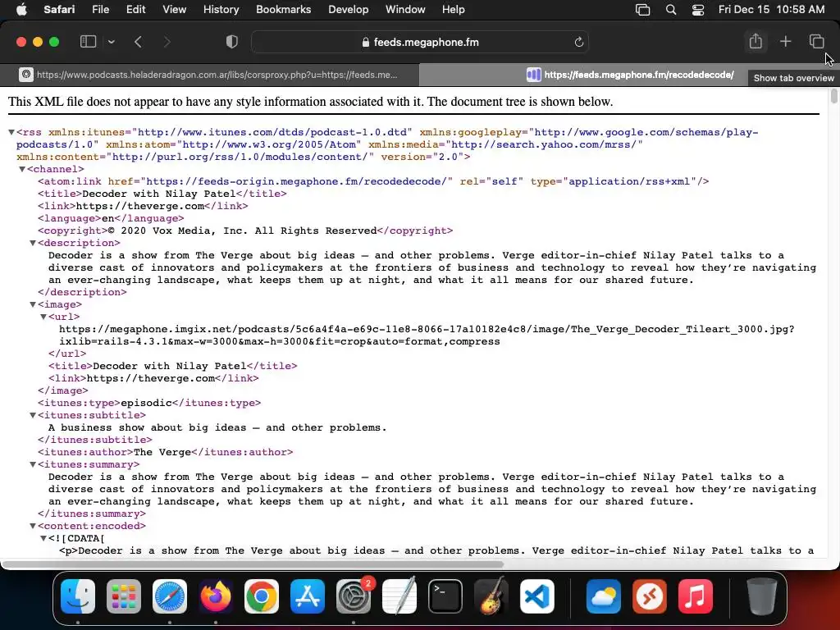The image size is (840, 630).
Task: Reload the current page
Action: tap(578, 42)
